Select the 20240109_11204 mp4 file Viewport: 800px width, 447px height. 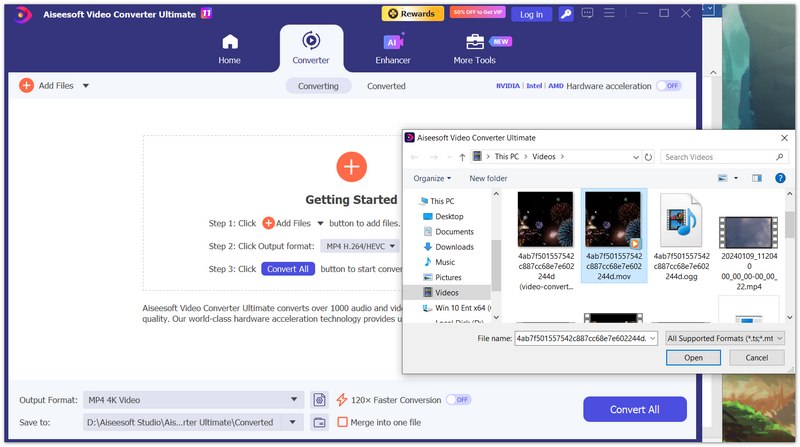(x=748, y=253)
